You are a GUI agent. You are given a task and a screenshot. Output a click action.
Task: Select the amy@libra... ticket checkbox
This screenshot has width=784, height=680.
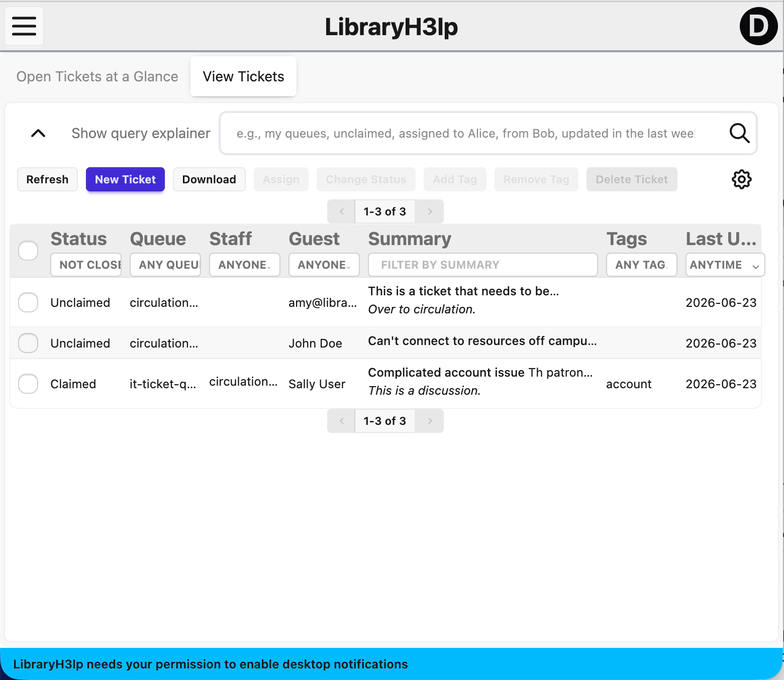pos(28,302)
